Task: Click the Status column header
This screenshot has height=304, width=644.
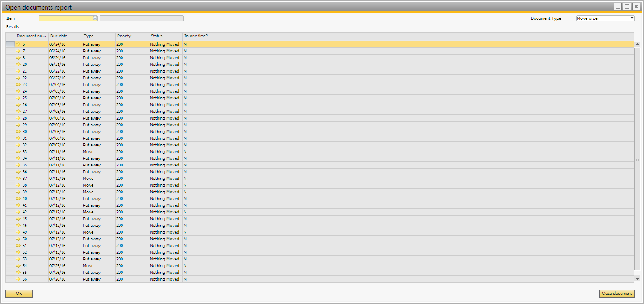Action: pyautogui.click(x=166, y=36)
